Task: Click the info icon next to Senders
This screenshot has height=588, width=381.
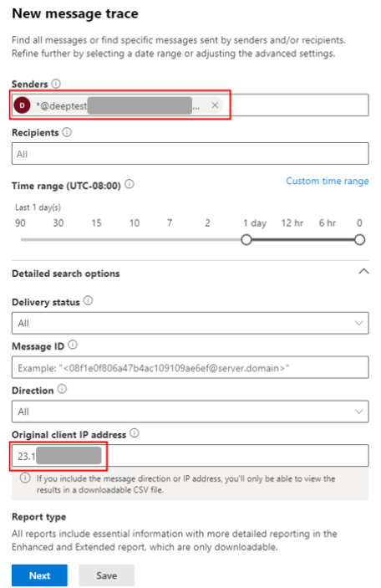Action: 56,84
